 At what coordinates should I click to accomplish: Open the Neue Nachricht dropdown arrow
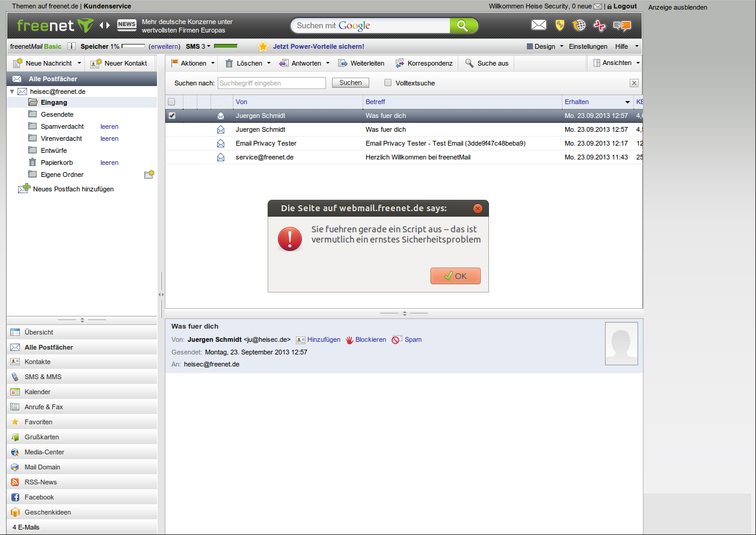coord(79,63)
